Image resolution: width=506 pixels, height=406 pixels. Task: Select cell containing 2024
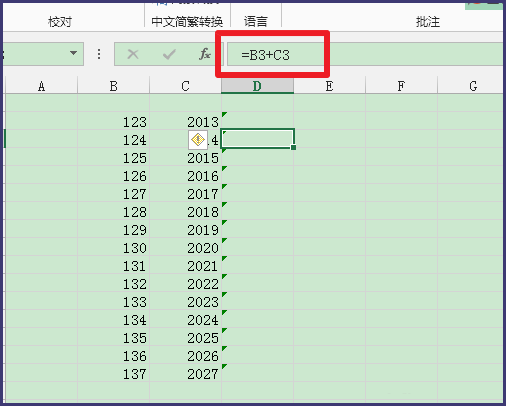[x=185, y=319]
